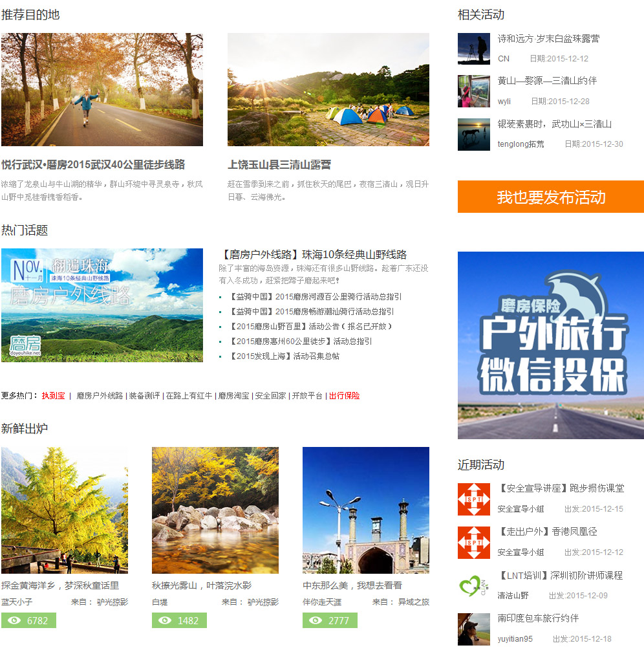Open user CN profile link
644x652 pixels.
504,59
